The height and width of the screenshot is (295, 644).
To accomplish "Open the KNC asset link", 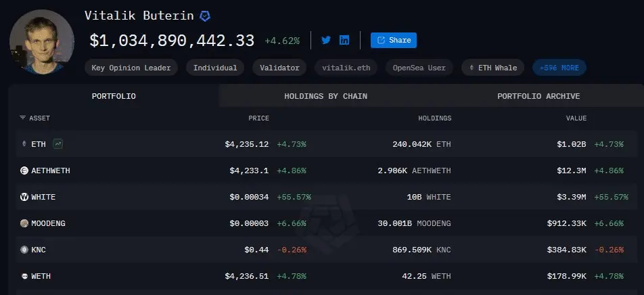I will pyautogui.click(x=38, y=250).
